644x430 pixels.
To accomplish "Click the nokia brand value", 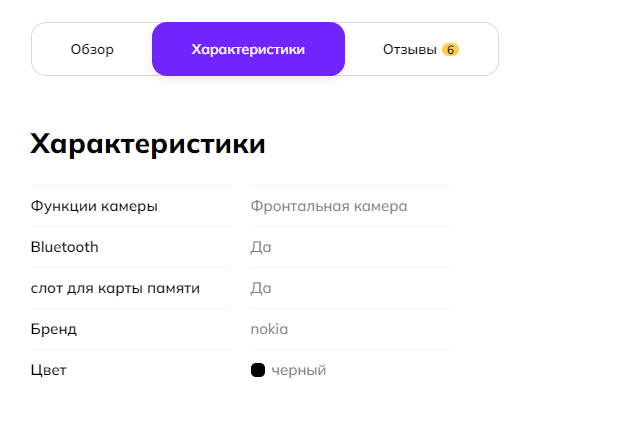I will [269, 329].
